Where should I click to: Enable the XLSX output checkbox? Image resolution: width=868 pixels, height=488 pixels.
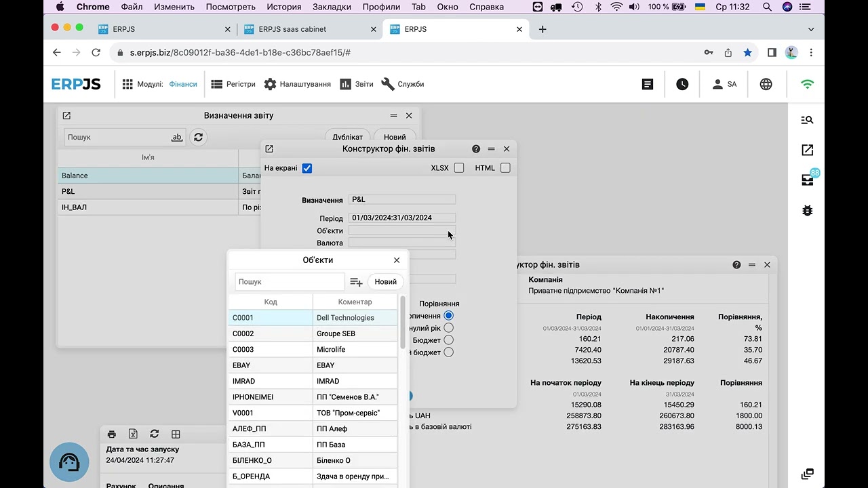pos(459,168)
